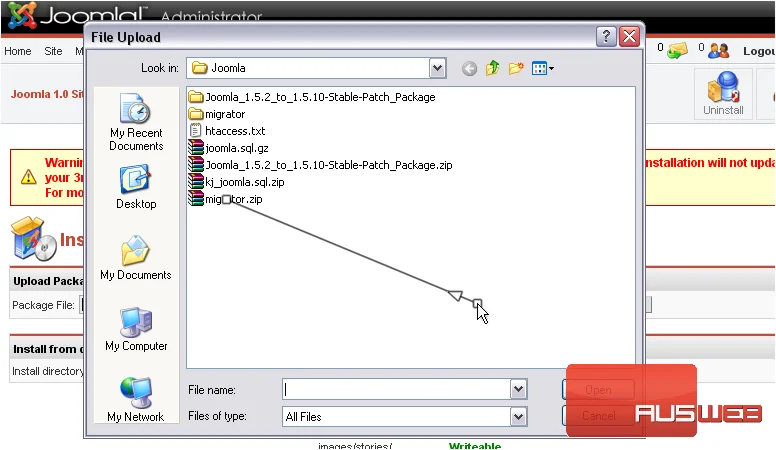Click the Back navigation arrow icon
The width and height of the screenshot is (776, 450).
click(469, 68)
